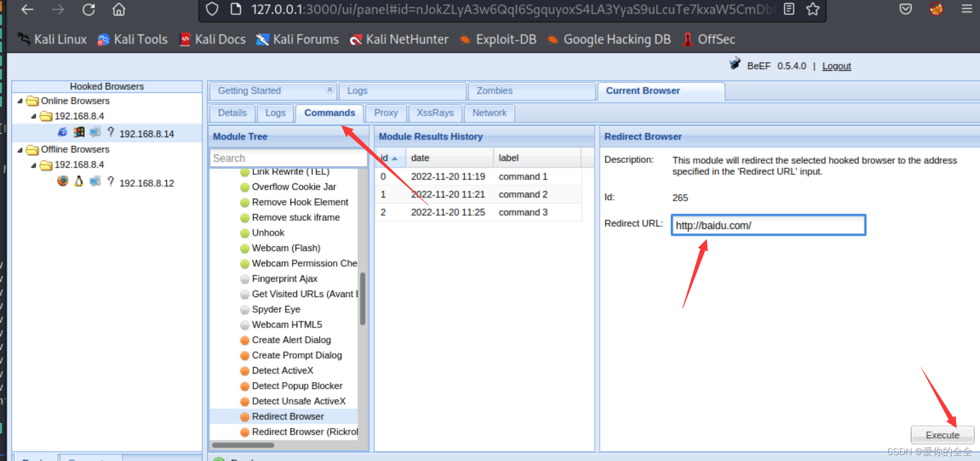Select the Create Alert Dialog module
Screen dimensions: 980x461
tap(291, 340)
